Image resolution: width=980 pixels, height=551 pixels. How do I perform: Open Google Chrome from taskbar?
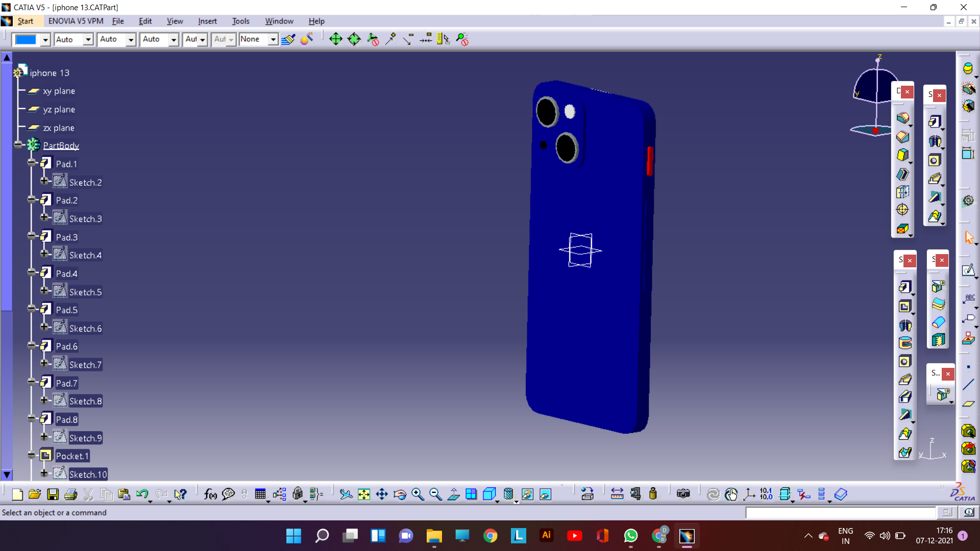point(490,536)
